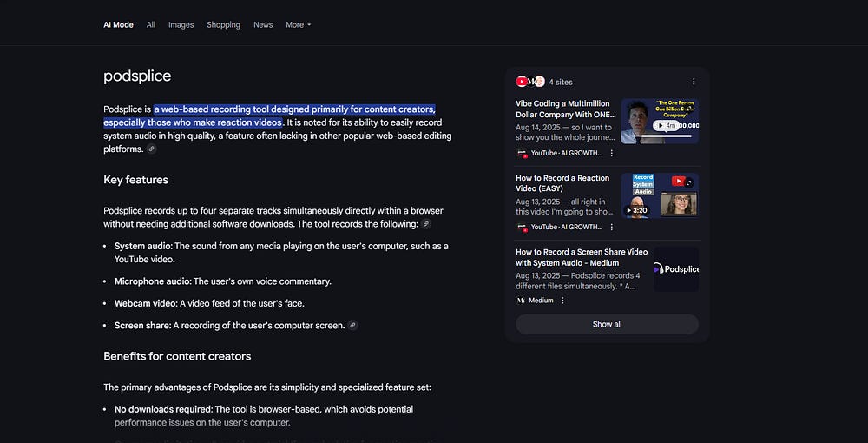Click the 'podsplice' page heading
868x443 pixels.
tap(137, 76)
